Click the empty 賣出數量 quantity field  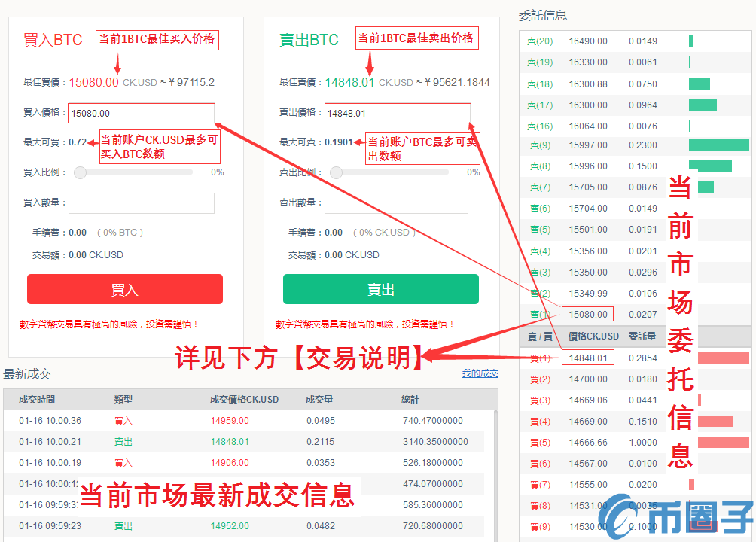pos(397,203)
